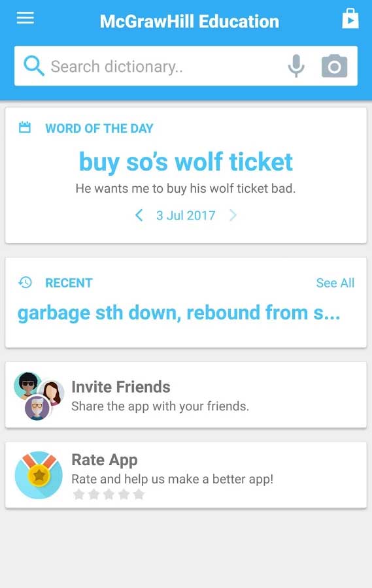Go to next word of the day
Image resolution: width=372 pixels, height=588 pixels.
(x=233, y=215)
